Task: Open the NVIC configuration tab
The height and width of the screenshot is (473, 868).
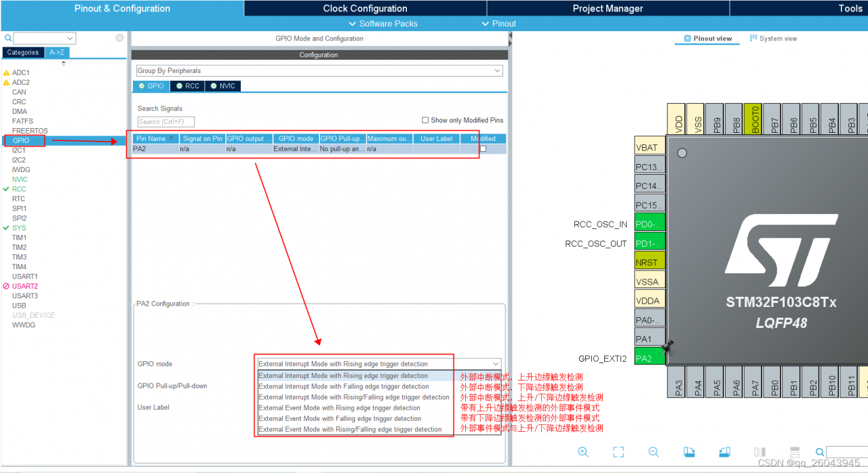Action: click(x=222, y=86)
